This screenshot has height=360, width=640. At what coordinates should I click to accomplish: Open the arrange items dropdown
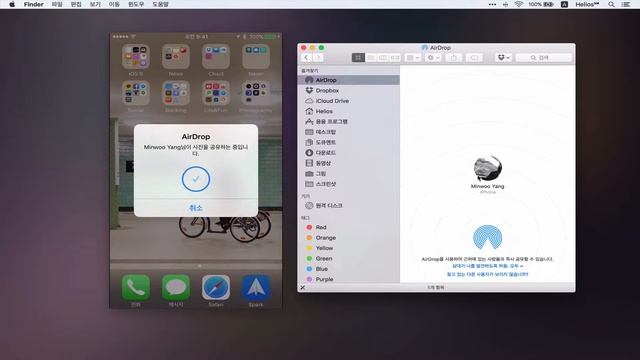[x=413, y=58]
